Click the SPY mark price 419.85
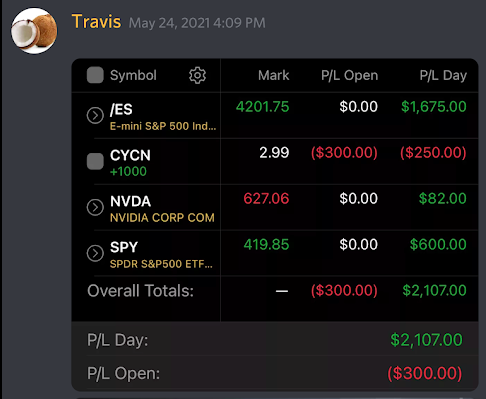The width and height of the screenshot is (486, 399). point(266,245)
